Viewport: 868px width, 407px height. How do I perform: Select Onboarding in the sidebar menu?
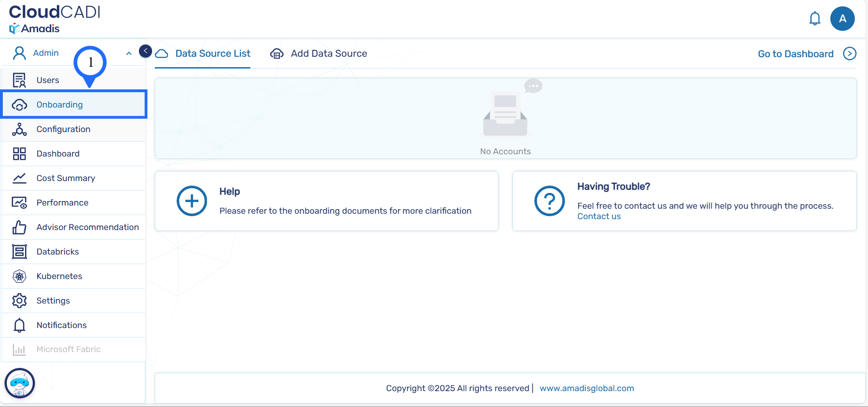(x=59, y=105)
